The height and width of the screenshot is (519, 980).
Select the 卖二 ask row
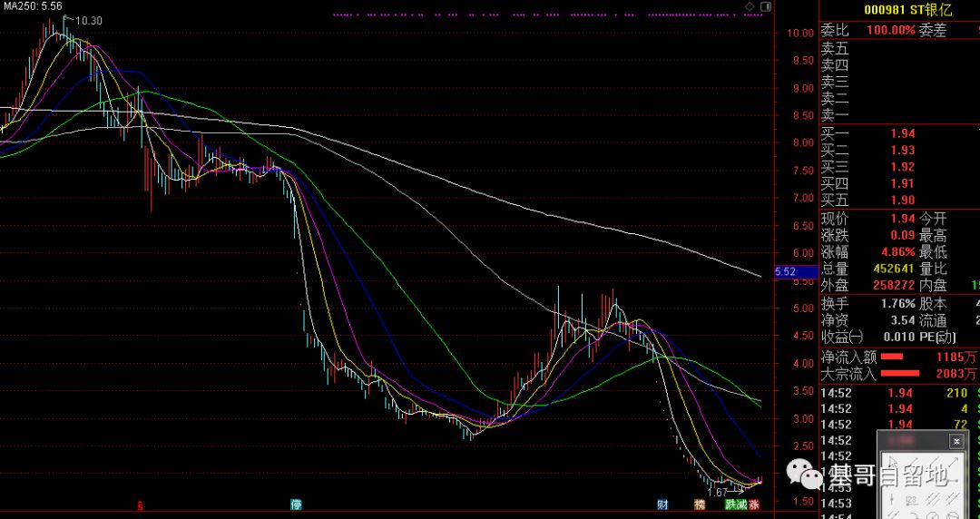(900, 99)
